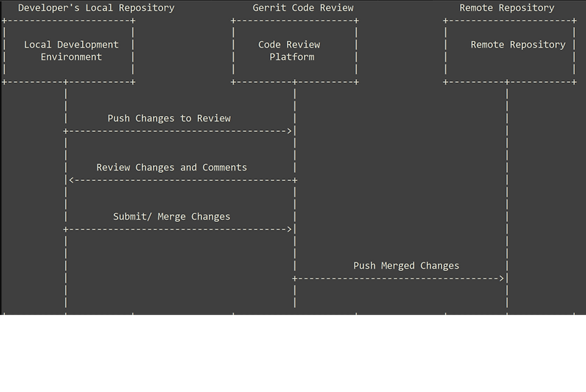Image resolution: width=586 pixels, height=392 pixels.
Task: Click the "Push Merged Changes" label
Action: coord(407,266)
